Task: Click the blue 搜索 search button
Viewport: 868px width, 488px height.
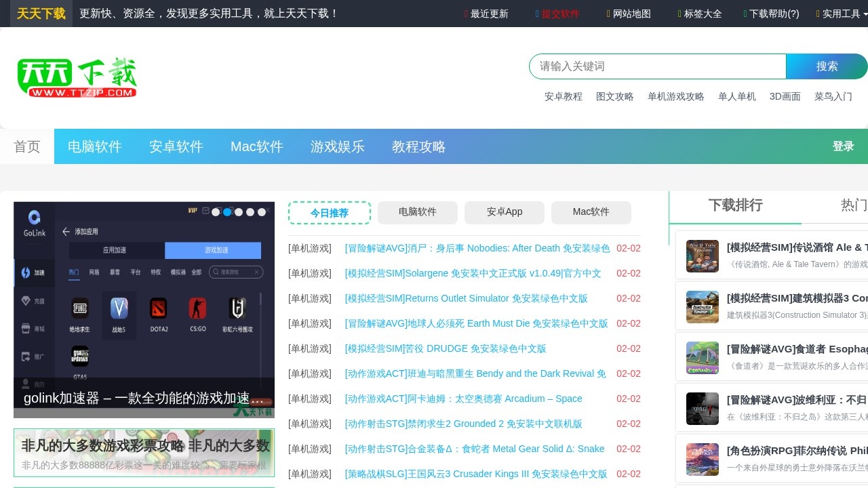Action: [x=827, y=66]
